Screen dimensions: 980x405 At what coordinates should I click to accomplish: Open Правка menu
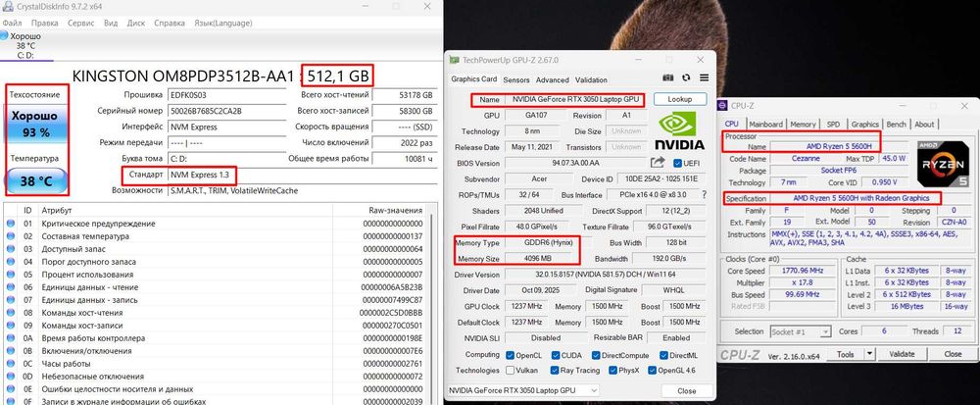tap(44, 24)
